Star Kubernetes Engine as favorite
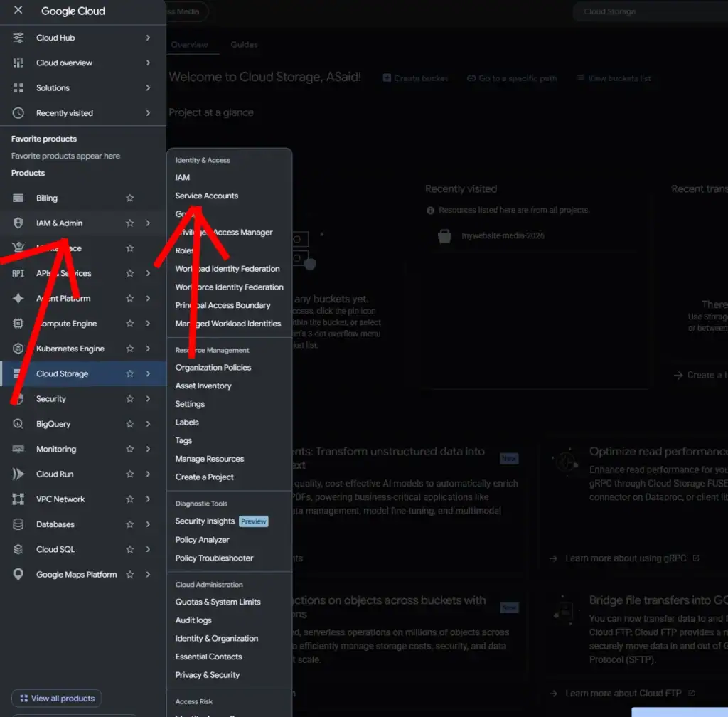 pos(129,349)
